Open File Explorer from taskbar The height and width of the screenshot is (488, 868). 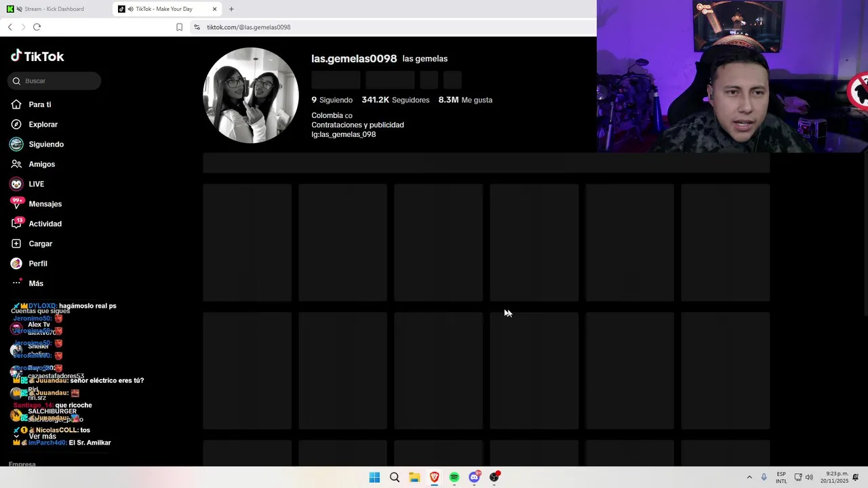point(414,477)
